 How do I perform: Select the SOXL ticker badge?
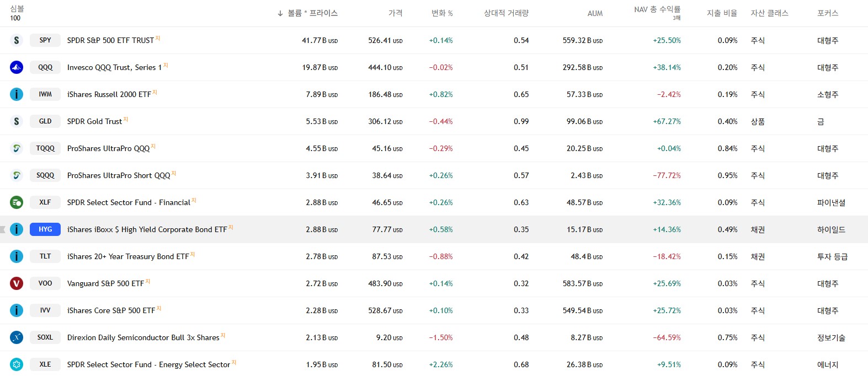click(x=45, y=337)
